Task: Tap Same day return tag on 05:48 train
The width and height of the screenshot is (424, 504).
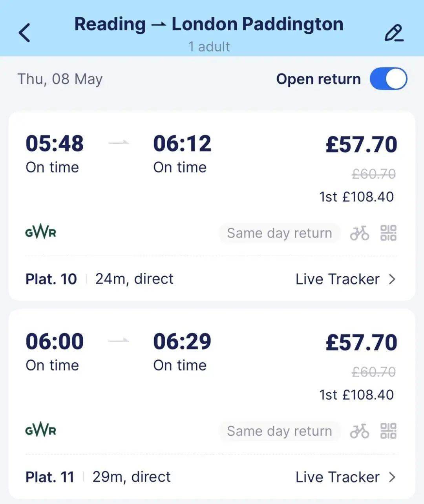Action: [x=280, y=233]
